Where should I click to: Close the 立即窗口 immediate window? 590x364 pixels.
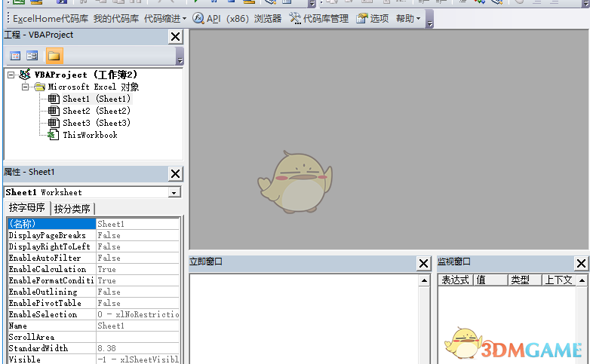[424, 263]
